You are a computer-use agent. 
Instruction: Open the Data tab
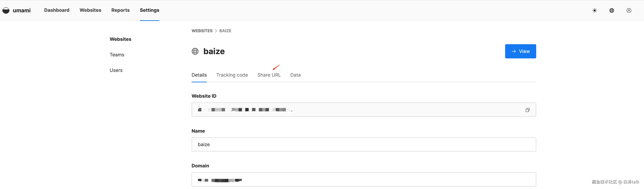click(x=295, y=75)
